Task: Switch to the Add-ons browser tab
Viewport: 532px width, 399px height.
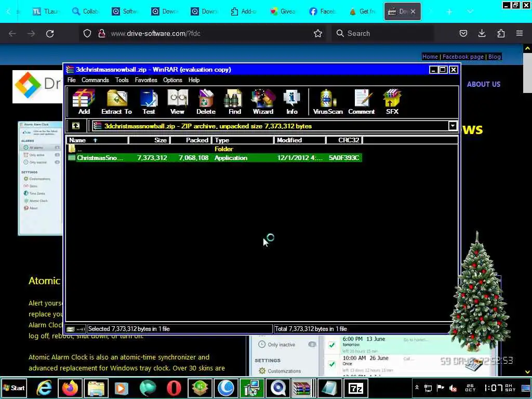Action: pyautogui.click(x=243, y=11)
